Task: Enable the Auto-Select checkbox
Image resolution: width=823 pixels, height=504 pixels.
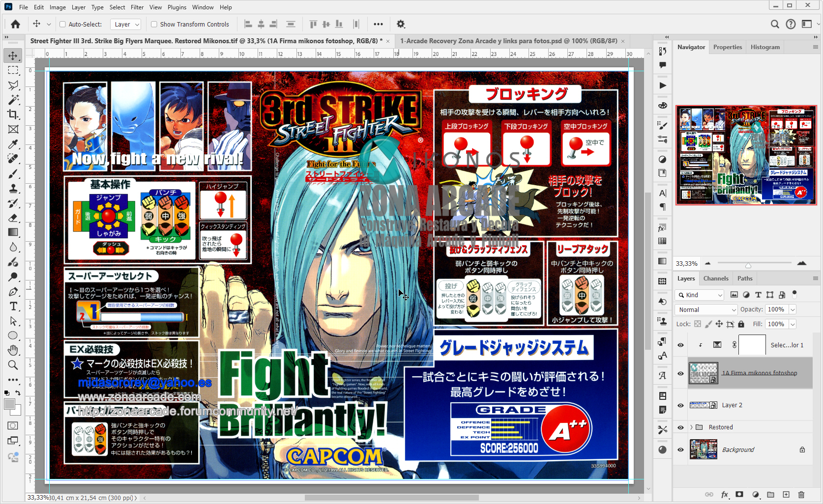Action: point(62,24)
